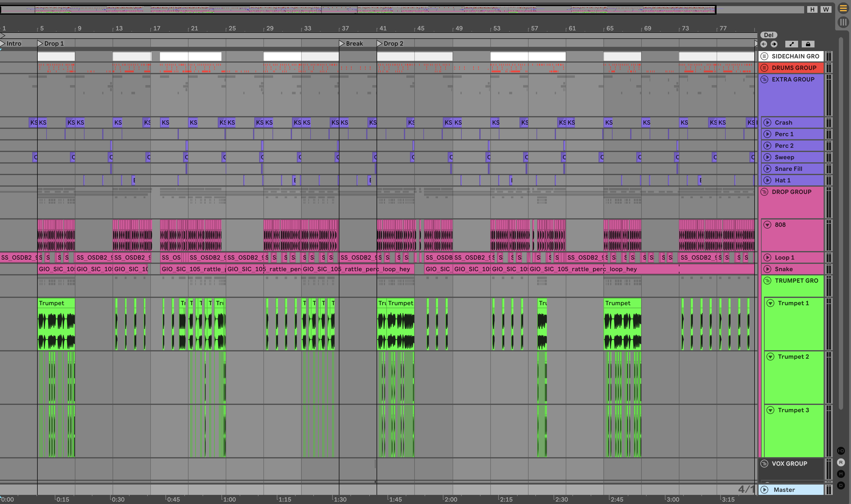The width and height of the screenshot is (851, 504).
Task: Click bar 41 on the beat ruler
Action: tap(383, 28)
